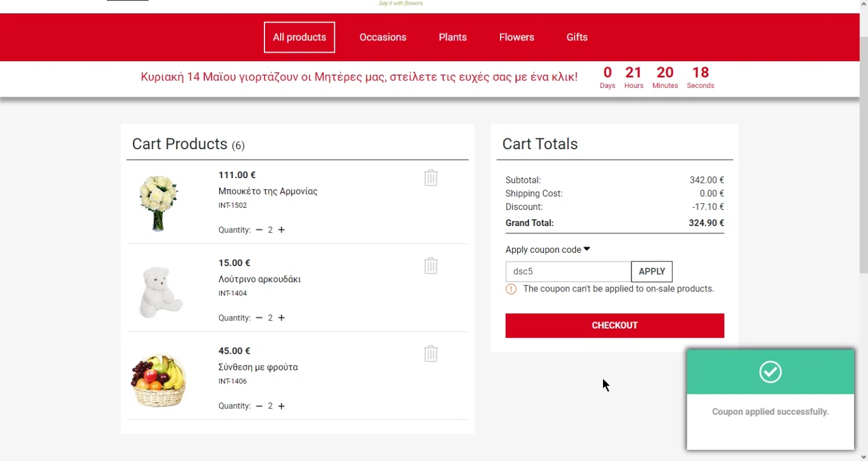Open the All products menu
Screen dimensions: 868x461
point(299,37)
